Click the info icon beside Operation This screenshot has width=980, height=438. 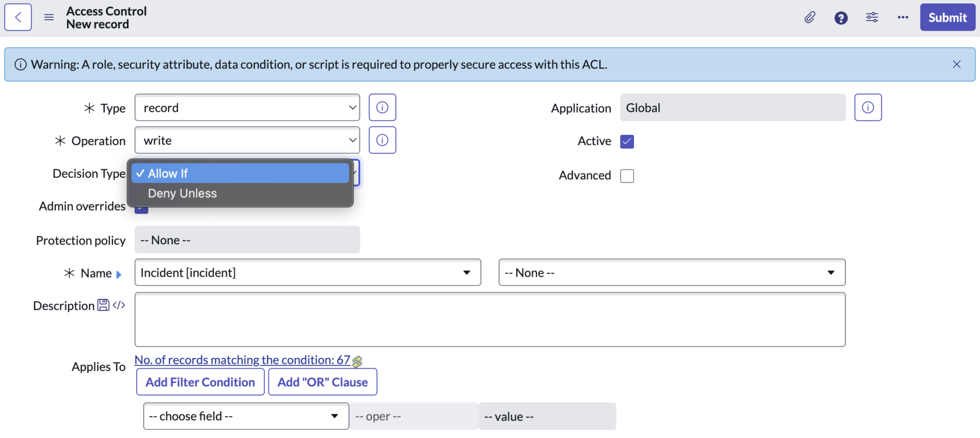pos(382,140)
